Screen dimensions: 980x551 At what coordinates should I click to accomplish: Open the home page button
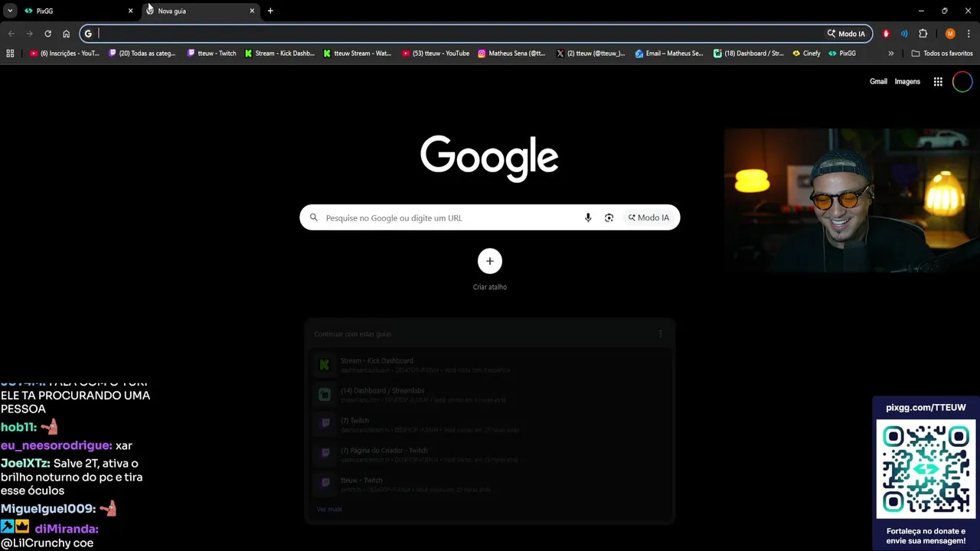click(66, 34)
